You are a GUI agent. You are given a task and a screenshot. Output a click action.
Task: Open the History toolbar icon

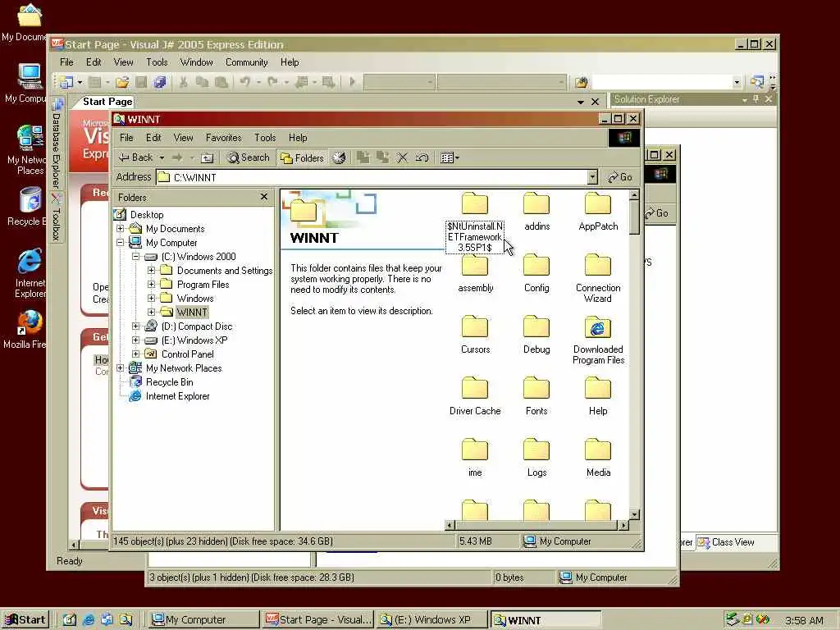pyautogui.click(x=339, y=157)
